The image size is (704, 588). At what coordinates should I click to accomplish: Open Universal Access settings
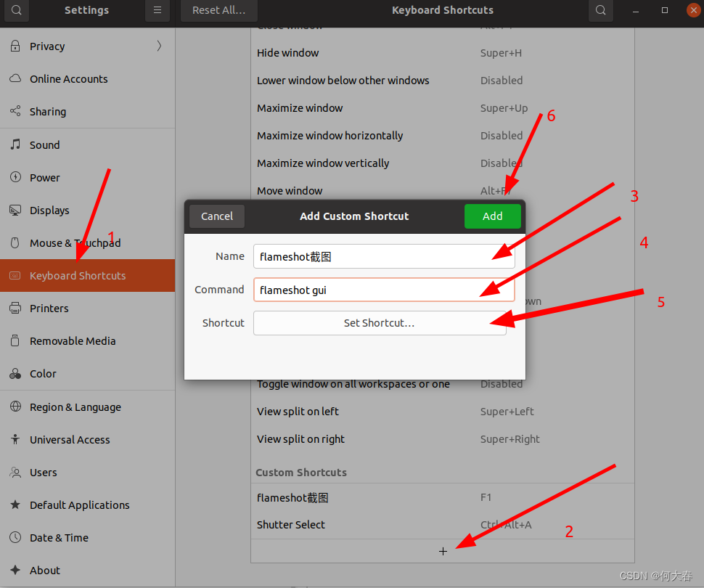88,440
